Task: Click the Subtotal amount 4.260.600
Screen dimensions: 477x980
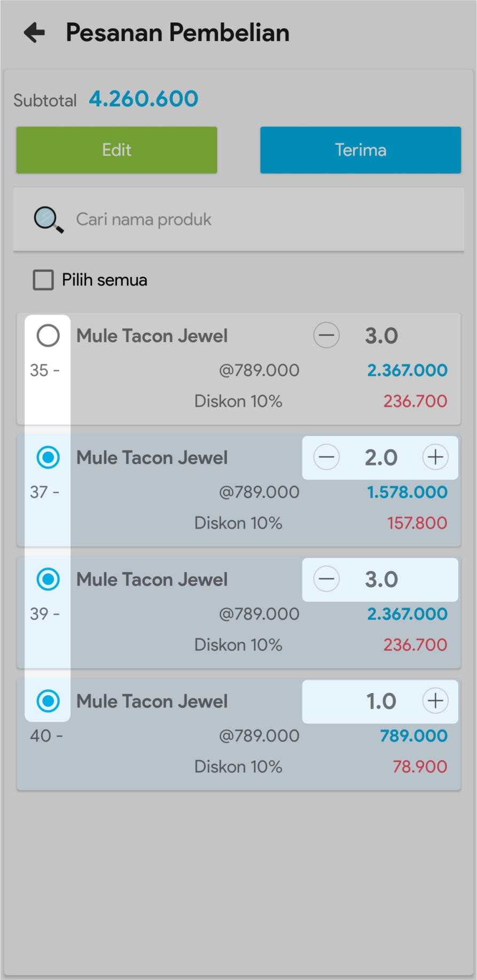Action: 144,99
